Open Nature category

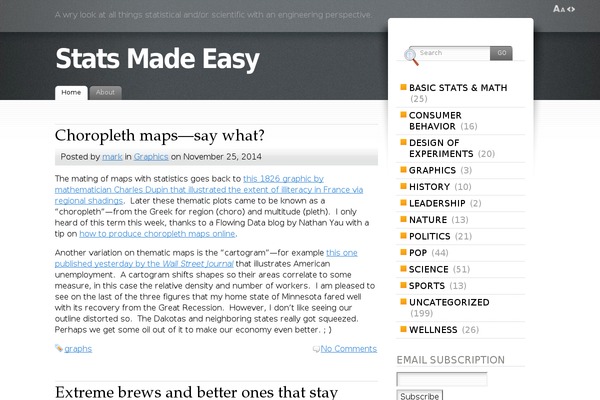[x=428, y=220]
